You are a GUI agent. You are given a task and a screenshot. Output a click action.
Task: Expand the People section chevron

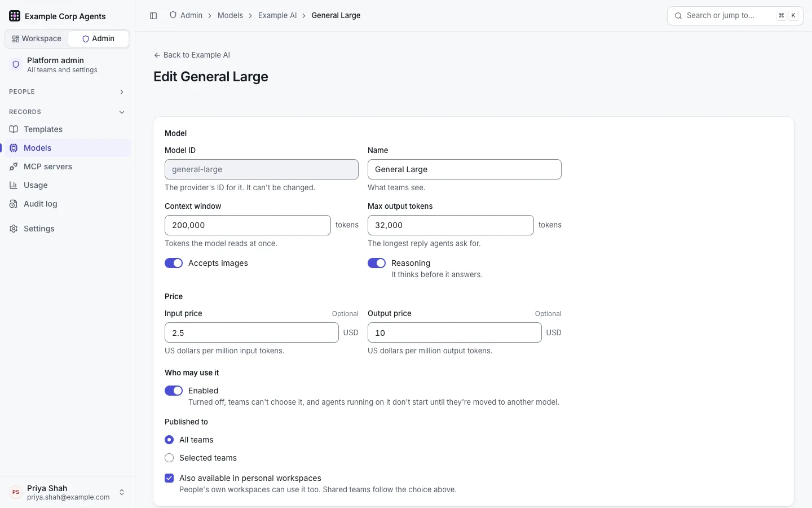click(122, 92)
